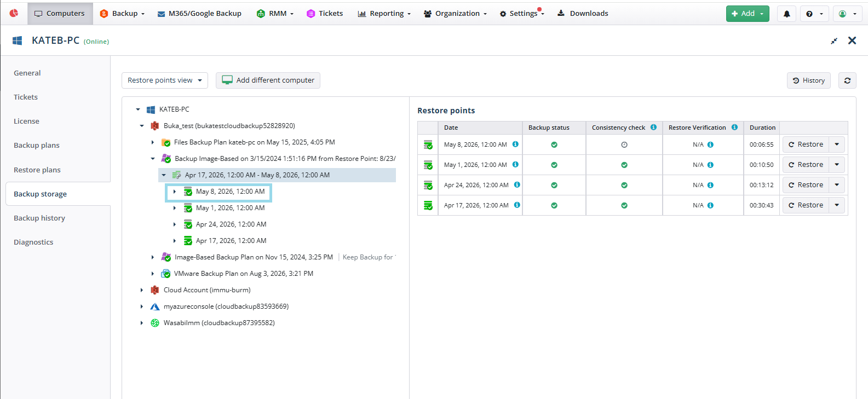Click the refresh icon next to History

point(847,80)
